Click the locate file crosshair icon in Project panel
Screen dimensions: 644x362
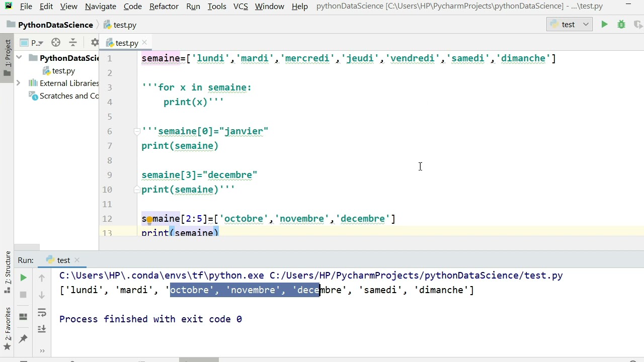[56, 42]
